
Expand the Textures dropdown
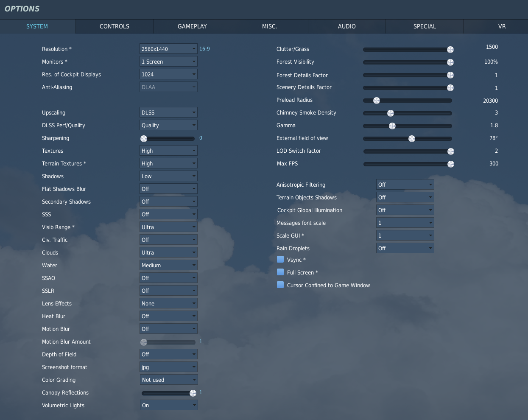click(169, 151)
